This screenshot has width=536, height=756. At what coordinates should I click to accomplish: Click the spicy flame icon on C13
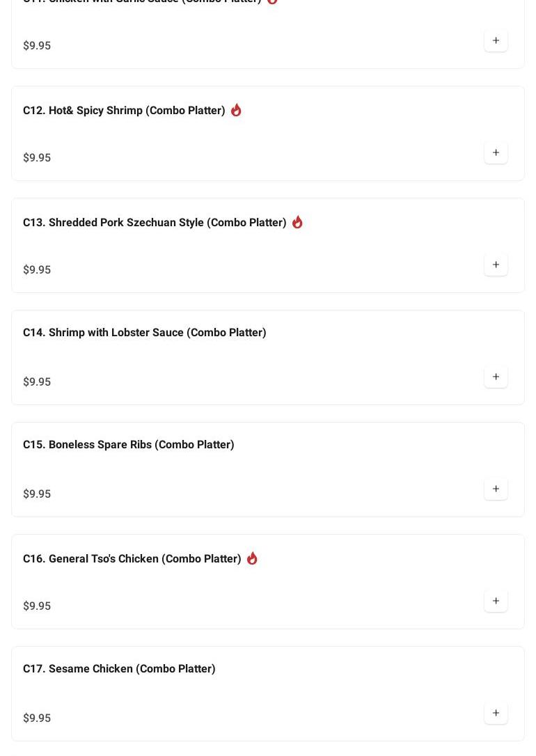tap(297, 222)
